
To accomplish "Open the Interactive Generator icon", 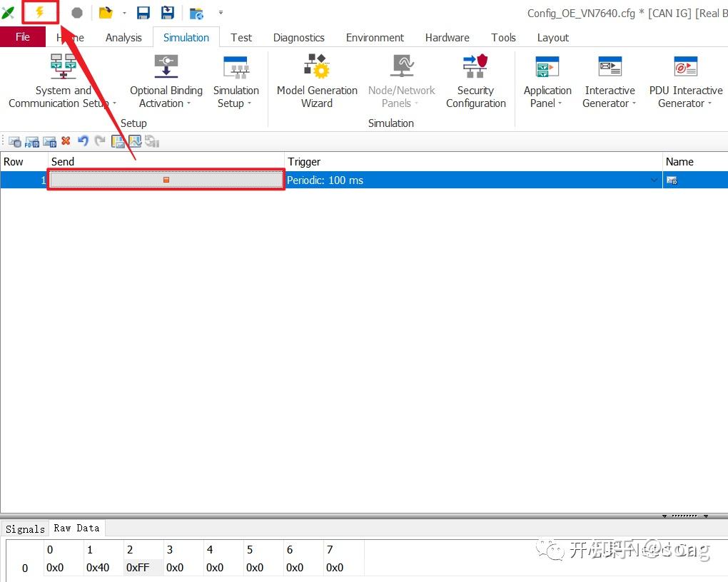I will point(610,66).
